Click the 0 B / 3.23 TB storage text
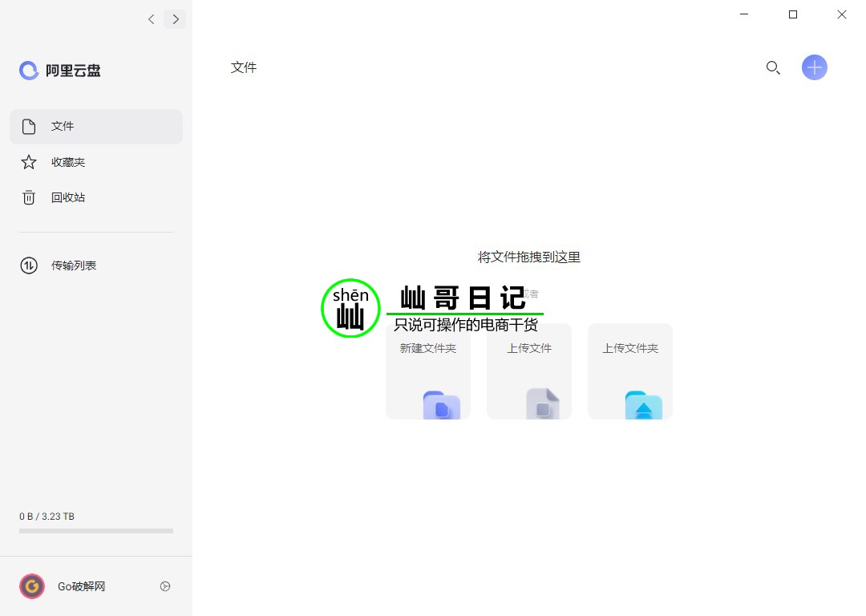 47,516
